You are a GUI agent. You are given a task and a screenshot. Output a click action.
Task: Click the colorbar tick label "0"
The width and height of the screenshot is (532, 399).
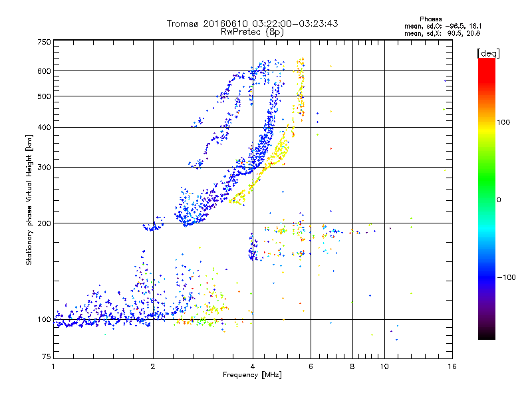tap(499, 200)
